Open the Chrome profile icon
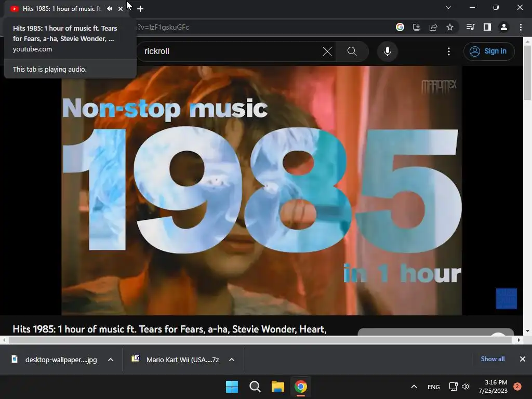 (504, 27)
